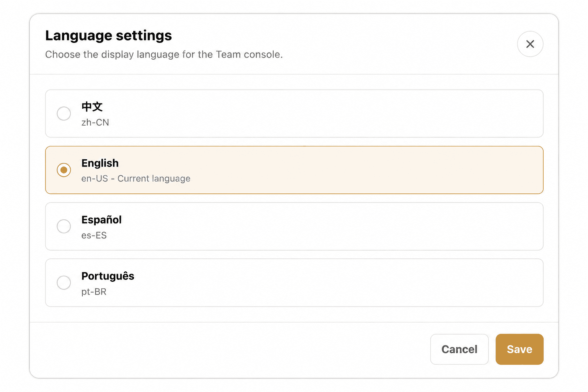This screenshot has width=588, height=392.
Task: Click the English label
Action: 100,163
